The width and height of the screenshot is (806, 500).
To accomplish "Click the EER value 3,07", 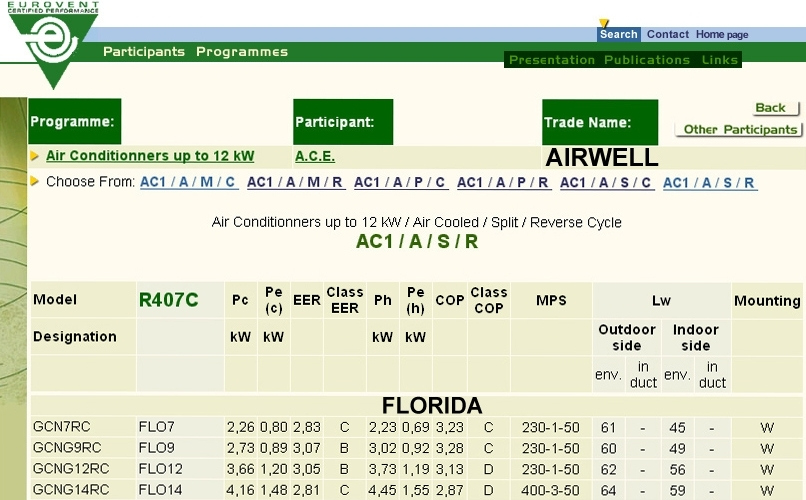I will pyautogui.click(x=307, y=448).
